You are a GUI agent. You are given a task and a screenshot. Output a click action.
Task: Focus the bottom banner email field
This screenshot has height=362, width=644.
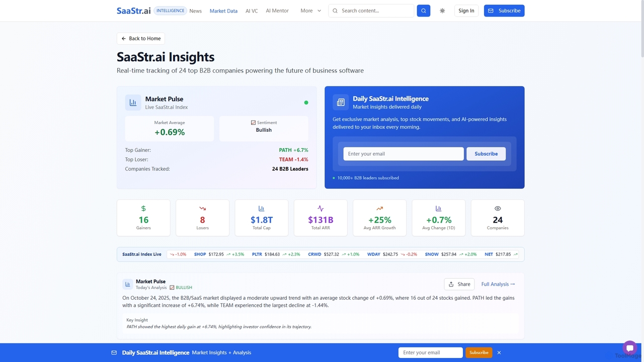(x=430, y=352)
